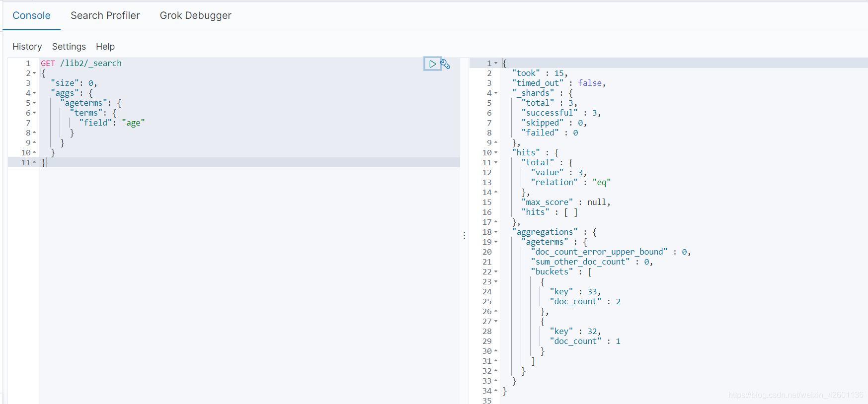Click the "size": 0 line in request
Image resolution: width=868 pixels, height=404 pixels.
coord(74,83)
